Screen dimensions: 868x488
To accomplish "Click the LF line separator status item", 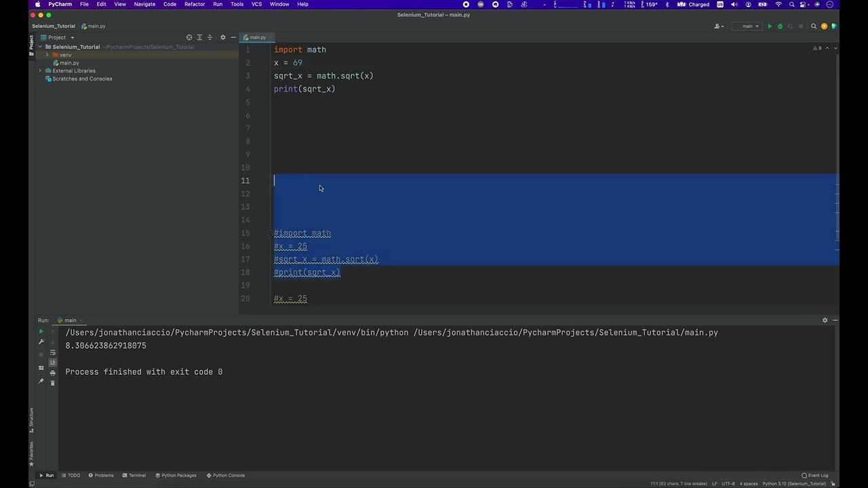I will tap(714, 484).
